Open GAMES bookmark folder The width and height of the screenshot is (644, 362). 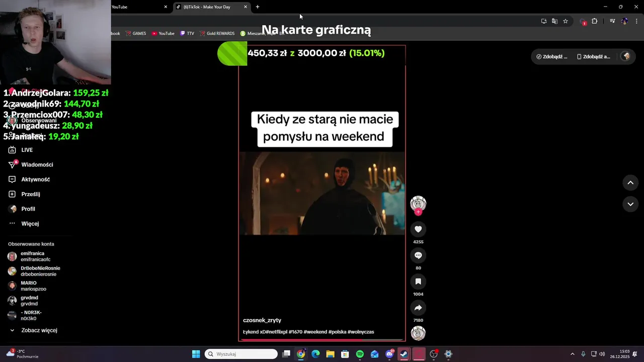[136, 34]
